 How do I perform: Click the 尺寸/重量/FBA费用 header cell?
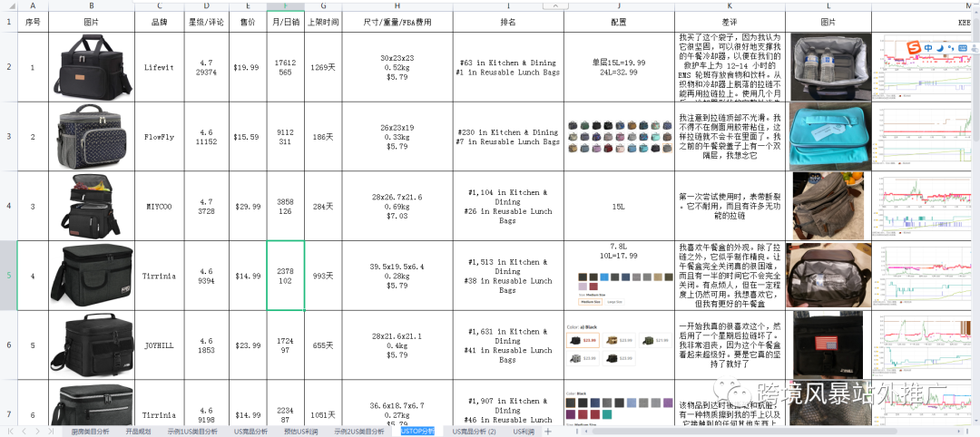(x=397, y=22)
